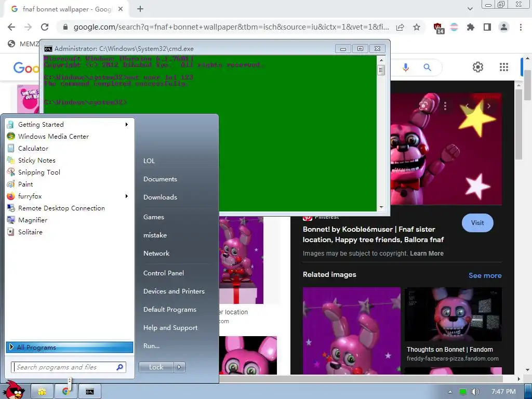Click the Angry Birds Start button
This screenshot has height=399, width=532.
pyautogui.click(x=14, y=390)
